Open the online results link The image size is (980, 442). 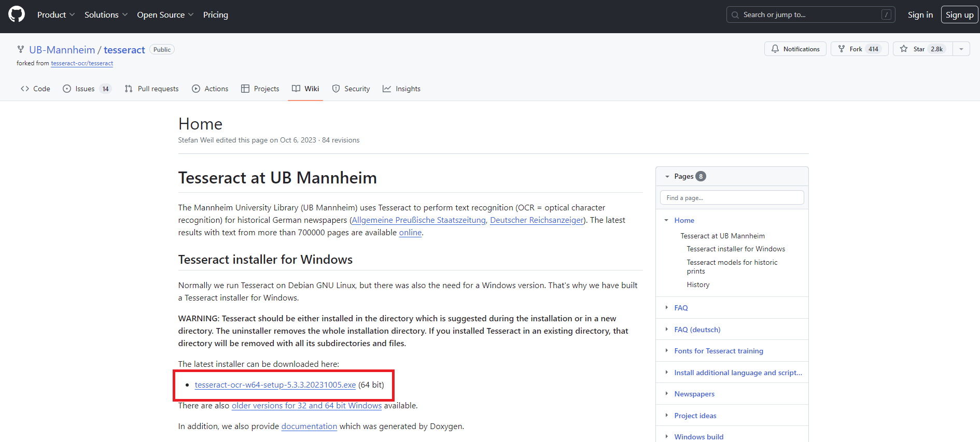(x=410, y=232)
